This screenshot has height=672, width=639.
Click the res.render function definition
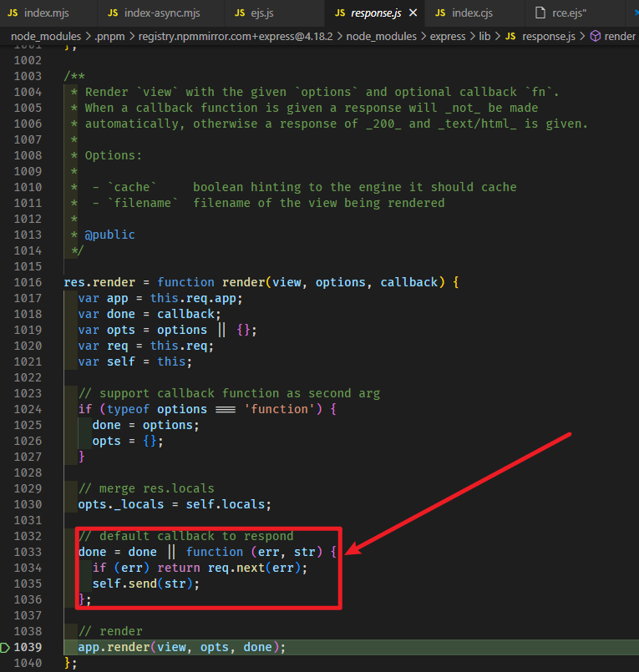coord(96,282)
